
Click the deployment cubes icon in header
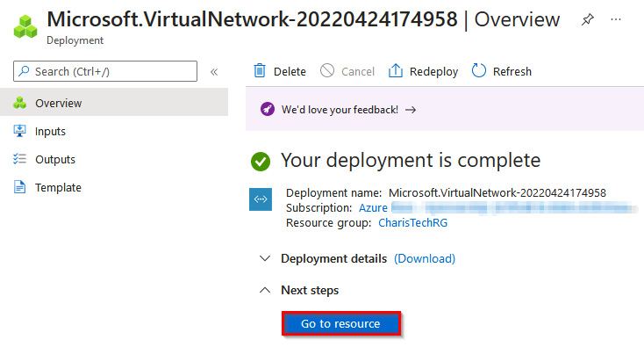[25, 26]
